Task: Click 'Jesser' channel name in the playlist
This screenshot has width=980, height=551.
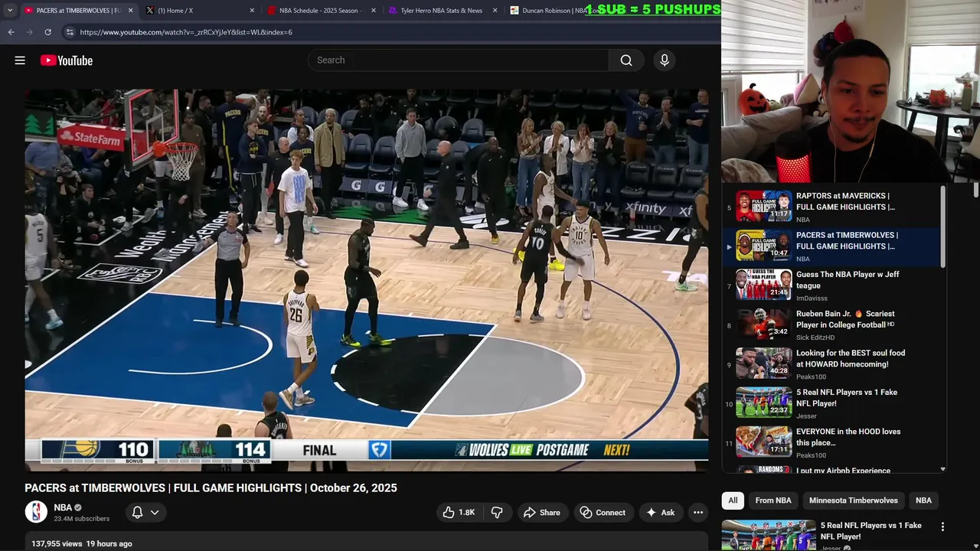Action: 806,416
